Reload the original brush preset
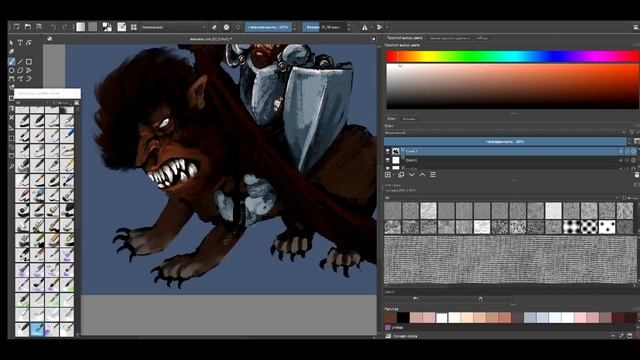 (x=238, y=27)
